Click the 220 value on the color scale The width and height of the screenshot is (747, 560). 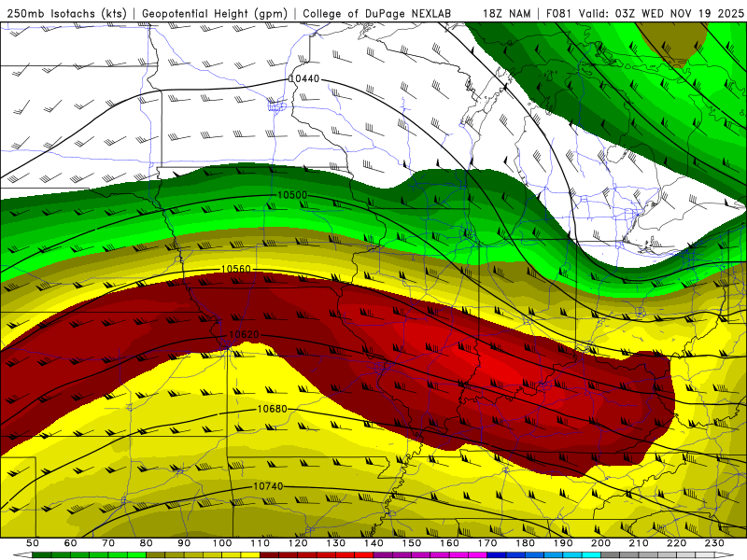[x=676, y=543]
